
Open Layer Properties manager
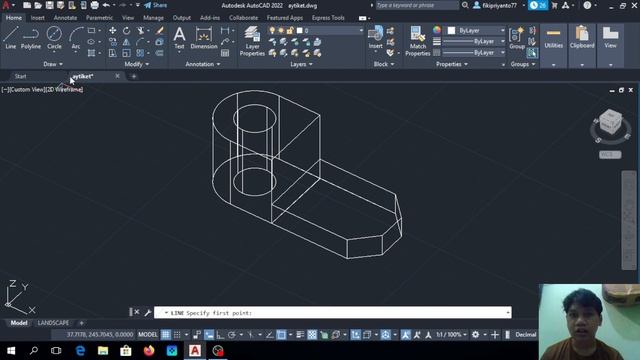tap(252, 41)
